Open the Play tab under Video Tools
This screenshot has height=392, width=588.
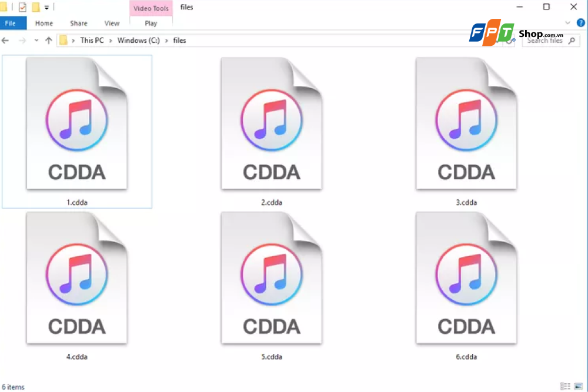click(x=151, y=23)
